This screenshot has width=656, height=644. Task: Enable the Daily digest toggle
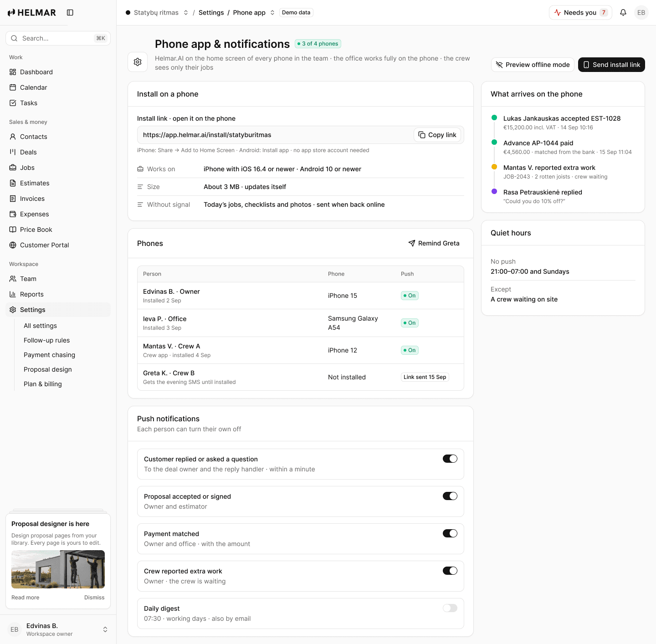450,608
